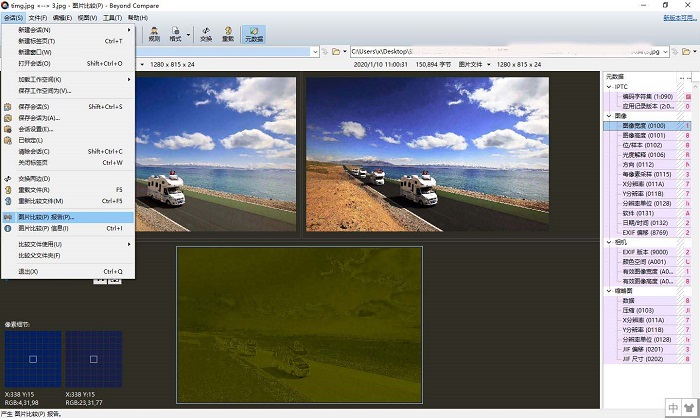This screenshot has height=418, width=700.
Task: Collapse the IPTC metadata group
Action: tap(608, 86)
